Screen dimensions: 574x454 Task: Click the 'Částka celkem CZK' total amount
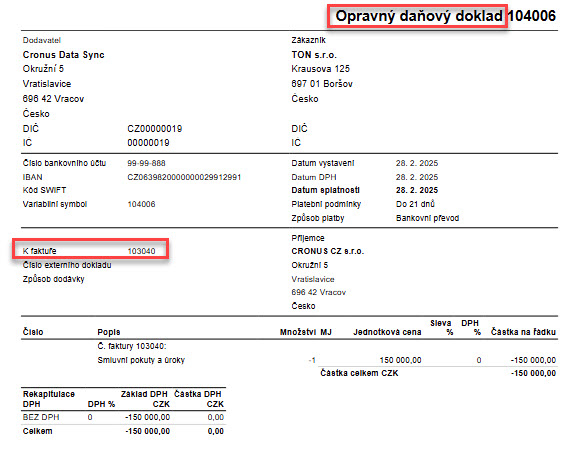[x=533, y=373]
